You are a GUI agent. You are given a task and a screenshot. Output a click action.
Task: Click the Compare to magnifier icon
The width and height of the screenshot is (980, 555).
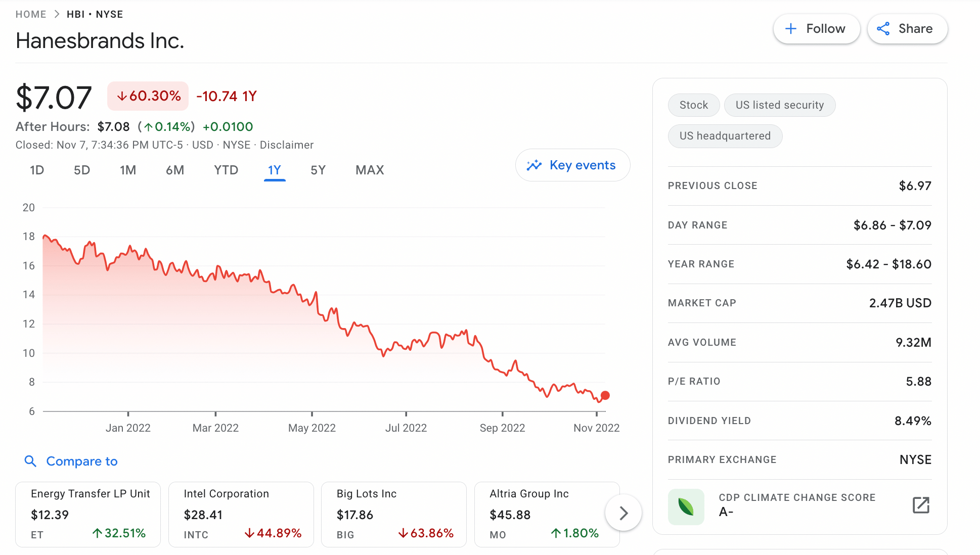point(30,461)
